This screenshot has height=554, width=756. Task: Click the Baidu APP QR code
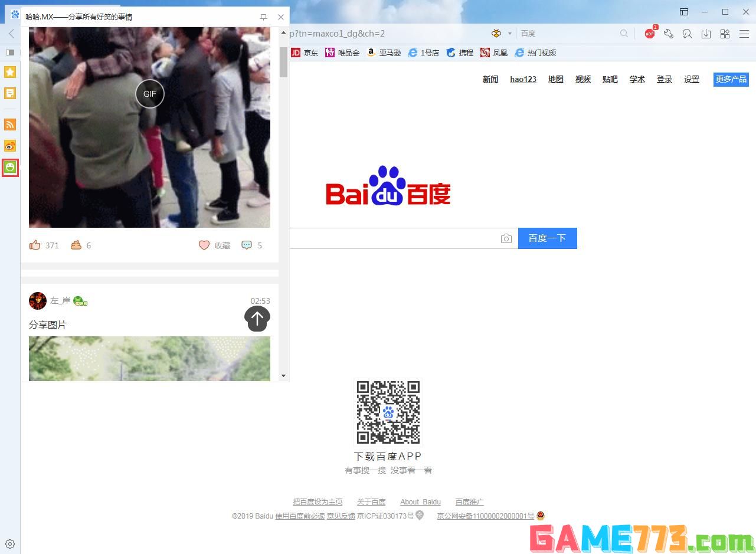388,412
